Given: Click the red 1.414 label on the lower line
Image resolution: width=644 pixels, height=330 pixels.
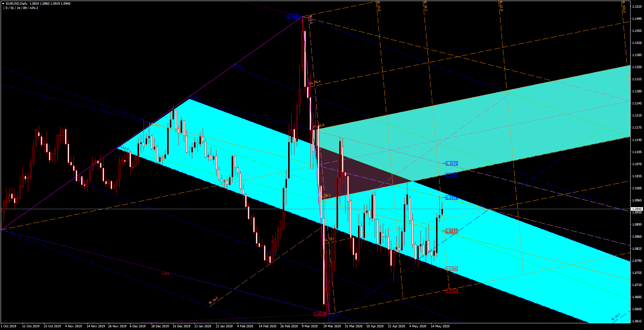Looking at the screenshot, I should (165, 274).
